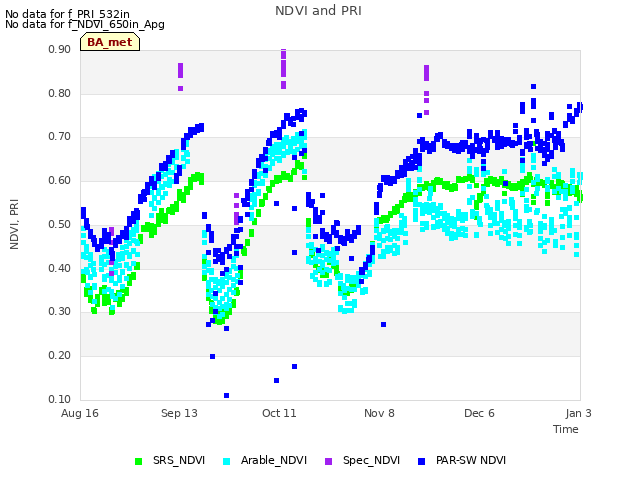Image resolution: width=640 pixels, height=480 pixels.
Task: Click the Jan 3 x-axis tick label
Action: pyautogui.click(x=578, y=413)
